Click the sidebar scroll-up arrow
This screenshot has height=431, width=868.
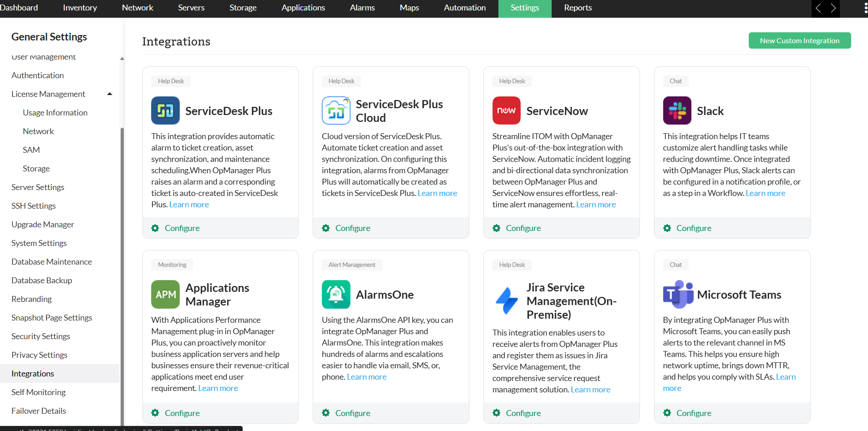pos(122,59)
